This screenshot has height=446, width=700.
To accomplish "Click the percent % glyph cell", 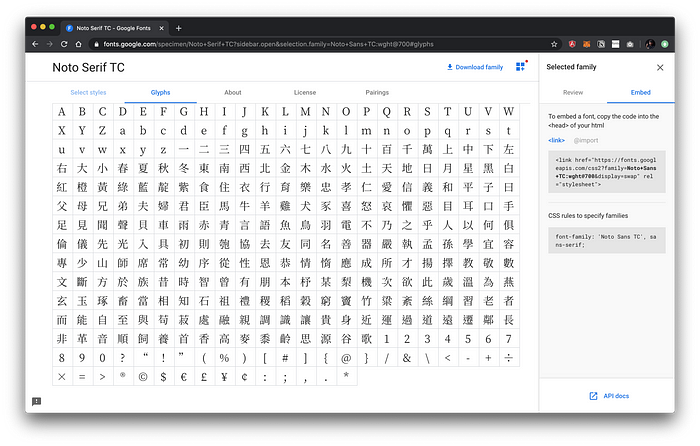I will pyautogui.click(x=224, y=358).
